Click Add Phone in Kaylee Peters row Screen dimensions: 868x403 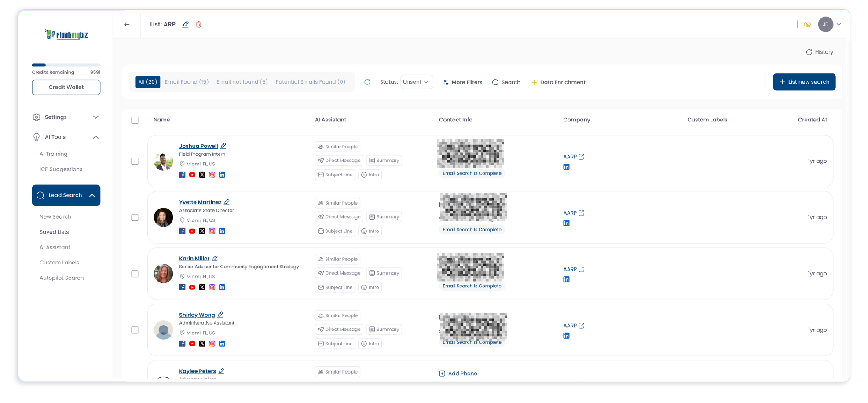458,374
